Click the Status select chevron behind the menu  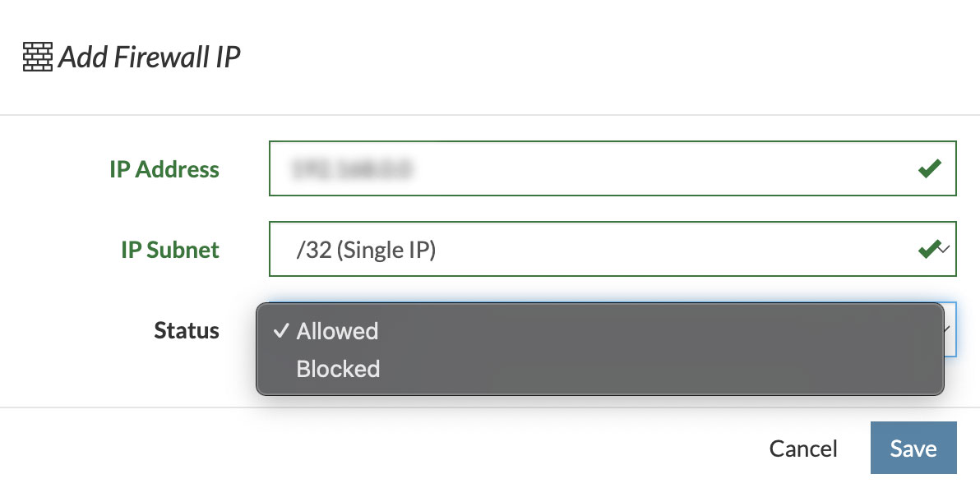click(949, 329)
